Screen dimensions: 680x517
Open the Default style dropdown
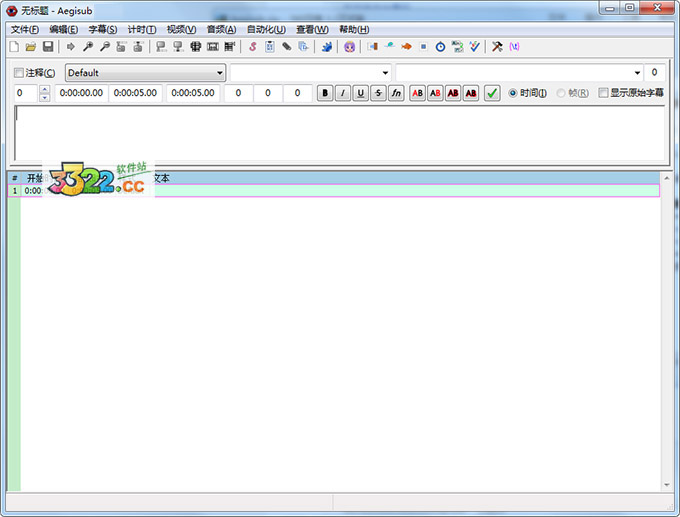(145, 73)
